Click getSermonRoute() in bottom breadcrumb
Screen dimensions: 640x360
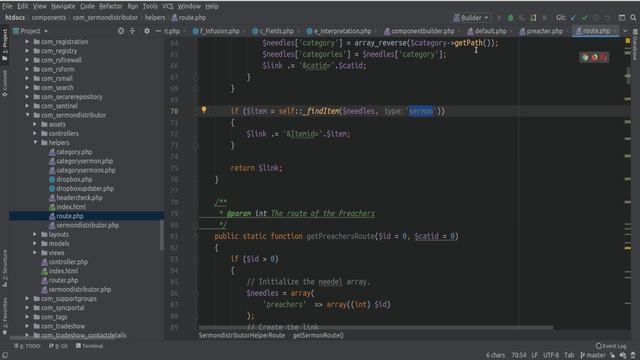click(318, 336)
